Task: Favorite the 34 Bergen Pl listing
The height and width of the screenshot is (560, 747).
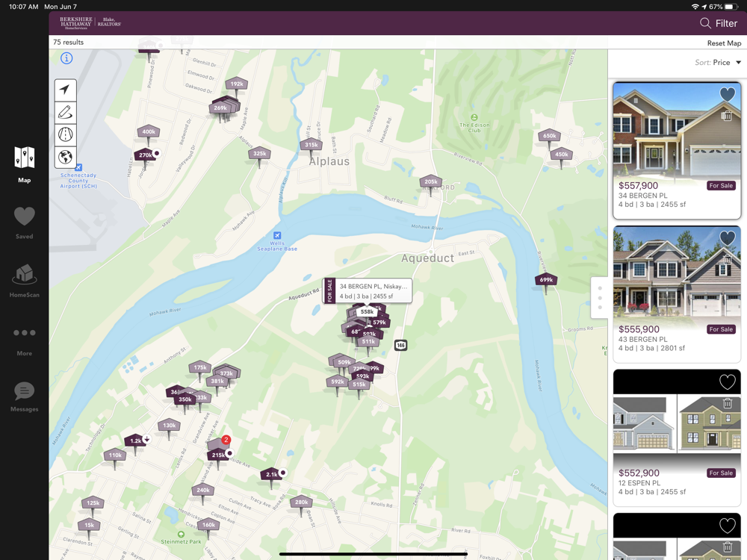Action: click(727, 95)
